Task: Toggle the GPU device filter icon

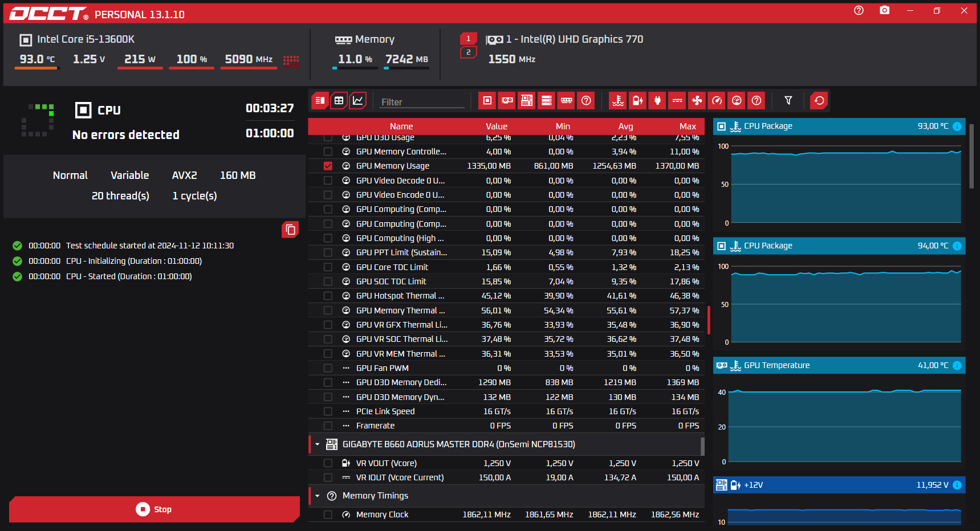Action: point(507,101)
